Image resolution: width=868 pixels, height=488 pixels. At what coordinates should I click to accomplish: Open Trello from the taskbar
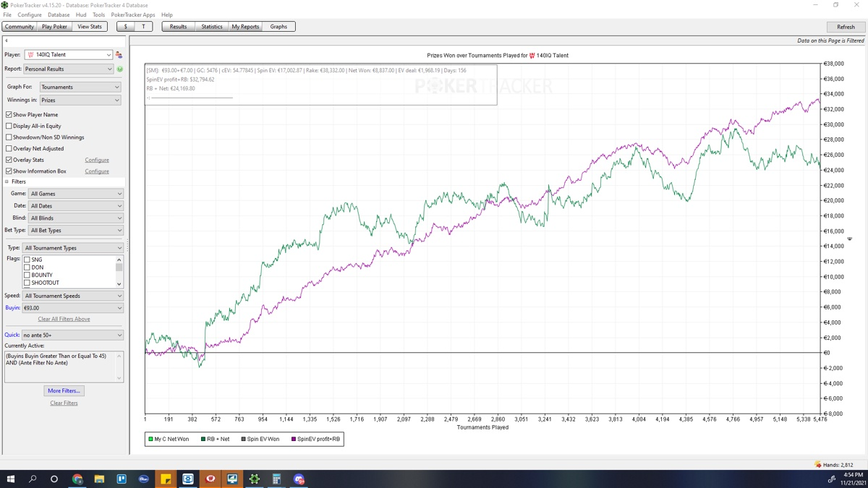coord(122,479)
